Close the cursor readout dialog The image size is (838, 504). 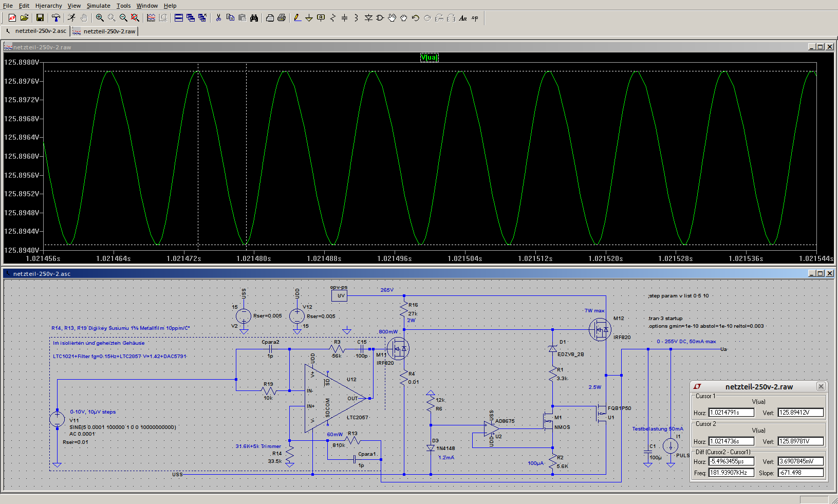pos(821,386)
